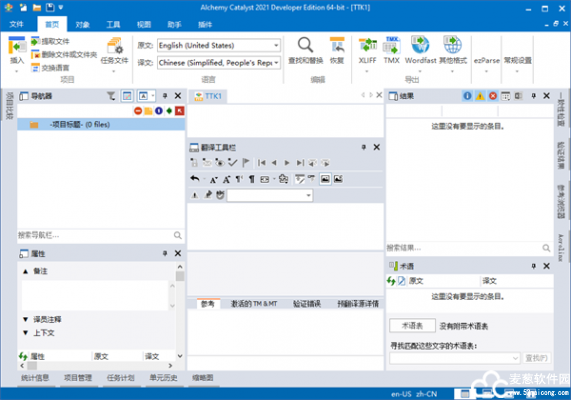Open the 译文 target language dropdown
Viewport: 571px width, 400px height.
(219, 63)
